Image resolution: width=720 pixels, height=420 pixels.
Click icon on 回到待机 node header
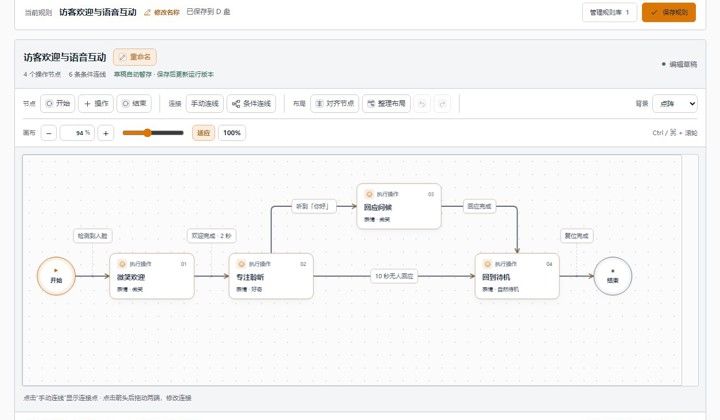tap(488, 264)
